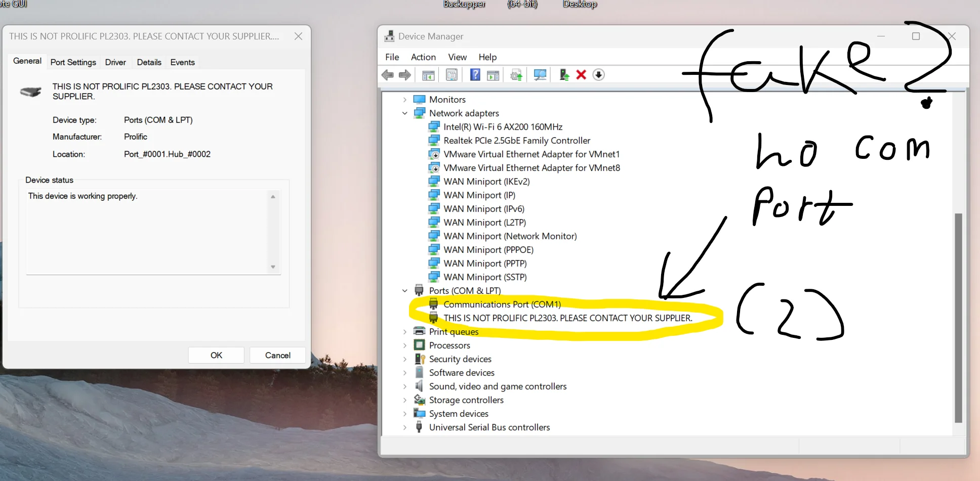Click the Device Manager vertical scrollbar
This screenshot has width=980, height=481.
[x=958, y=318]
